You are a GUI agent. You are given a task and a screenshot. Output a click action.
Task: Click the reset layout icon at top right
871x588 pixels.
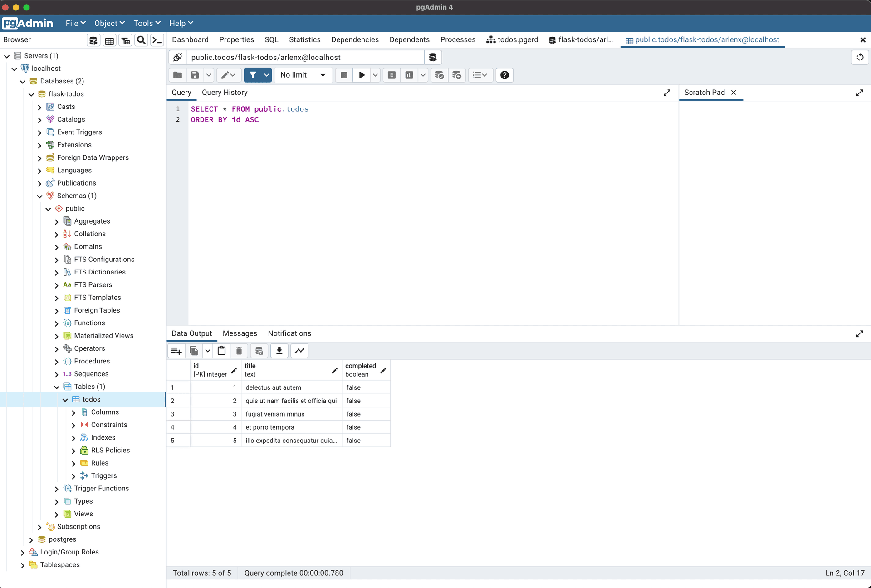click(x=860, y=58)
